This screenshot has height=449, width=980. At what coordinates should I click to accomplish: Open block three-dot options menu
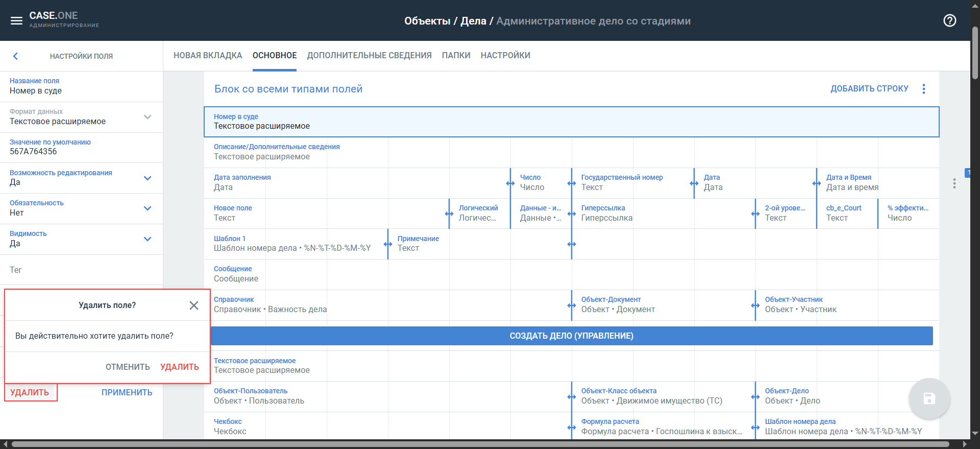[x=923, y=89]
